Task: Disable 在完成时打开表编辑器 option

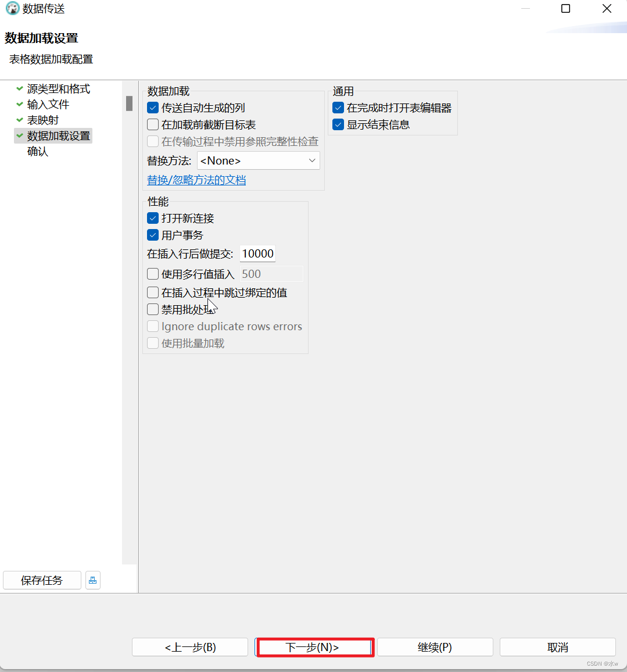Action: pos(338,108)
